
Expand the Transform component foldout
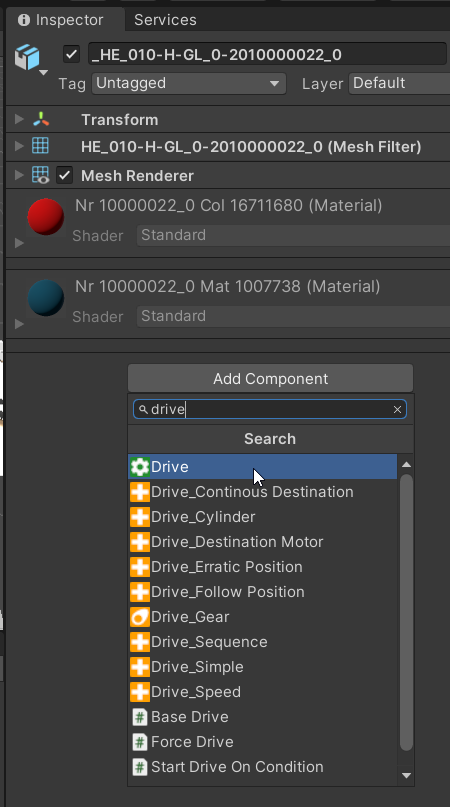coord(19,119)
